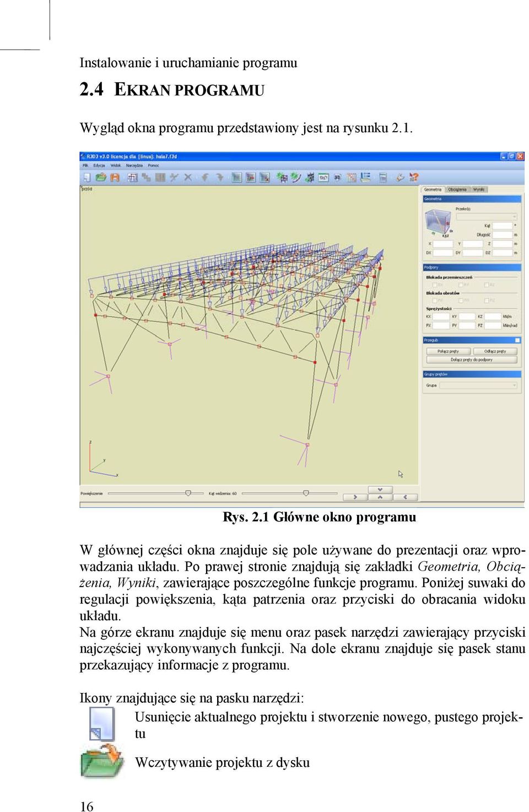This screenshot has height=812, width=529.
Task: Toggle the RZ displacement lock checkbox
Action: tap(487, 285)
